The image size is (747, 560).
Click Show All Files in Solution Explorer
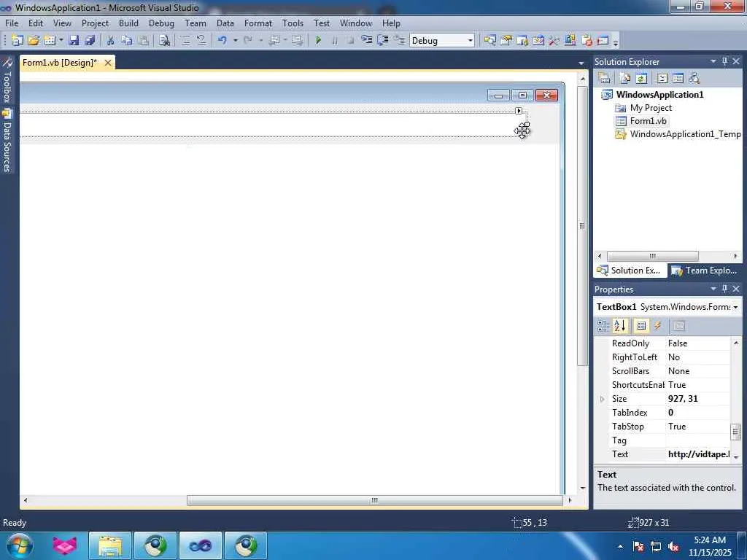click(x=625, y=78)
